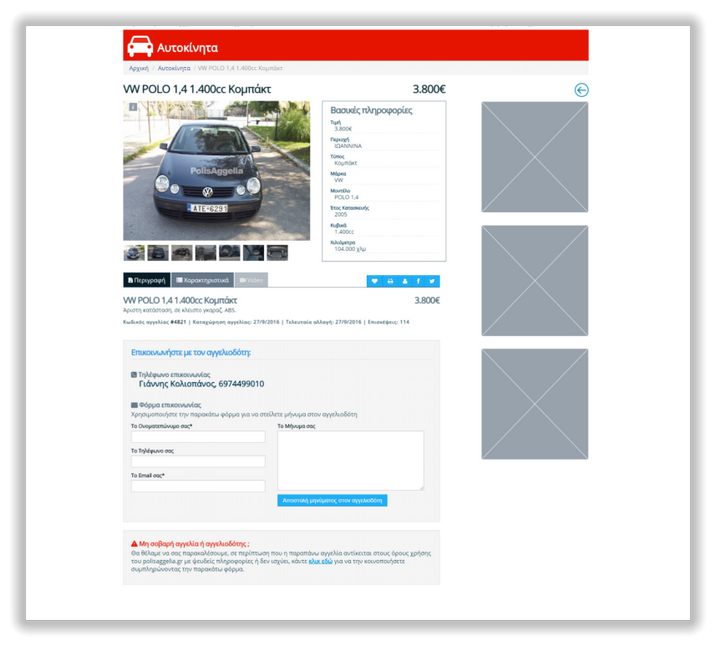Click inside the Μήνυμα σας text area

click(350, 460)
